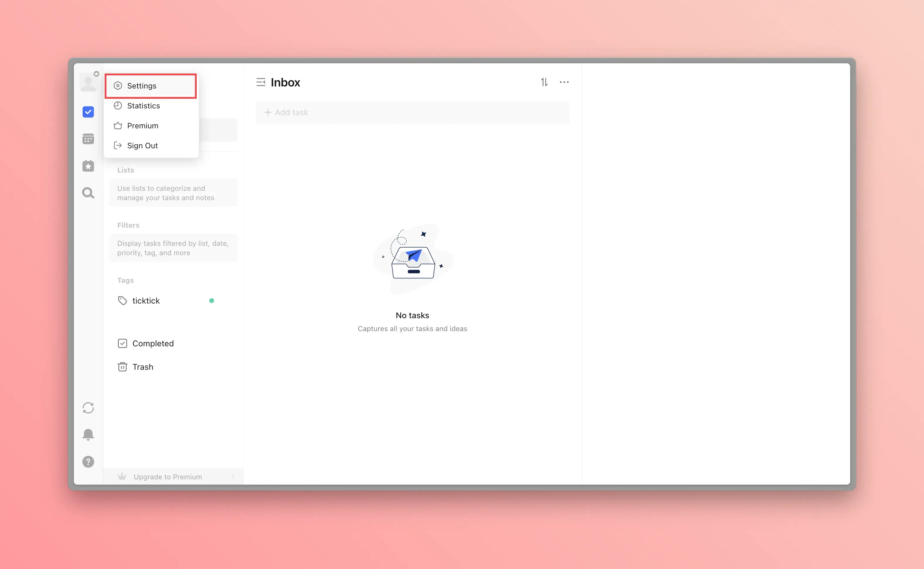Viewport: 924px width, 569px height.
Task: Open the Completed list
Action: [x=153, y=343]
